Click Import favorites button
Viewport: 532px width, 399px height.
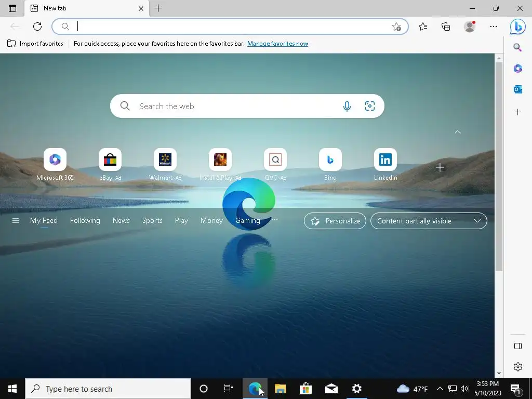tap(35, 44)
